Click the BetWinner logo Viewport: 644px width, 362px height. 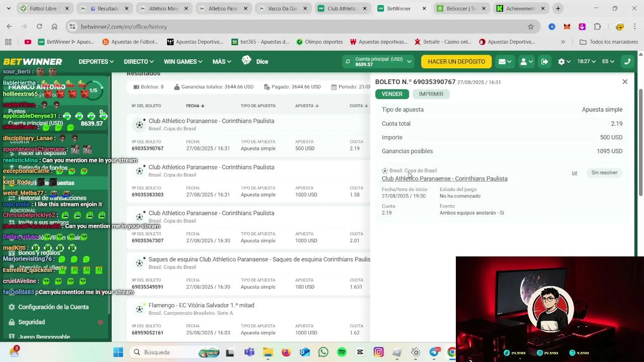pyautogui.click(x=33, y=61)
